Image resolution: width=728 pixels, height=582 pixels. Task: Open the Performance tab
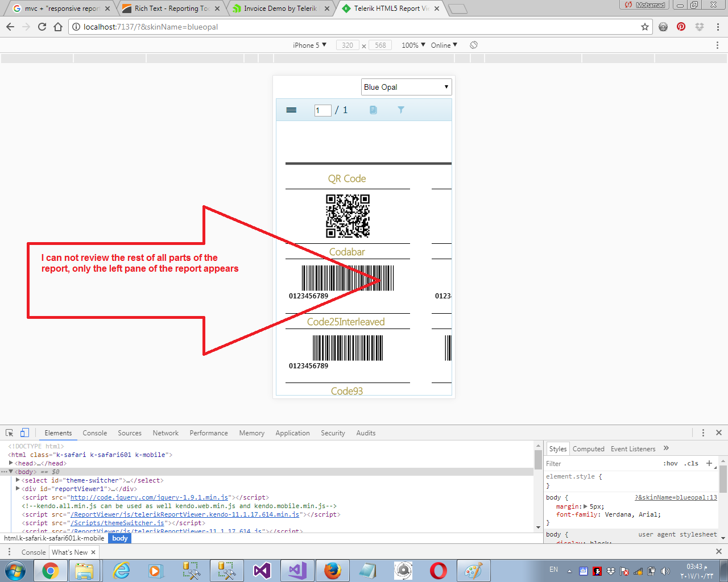209,433
